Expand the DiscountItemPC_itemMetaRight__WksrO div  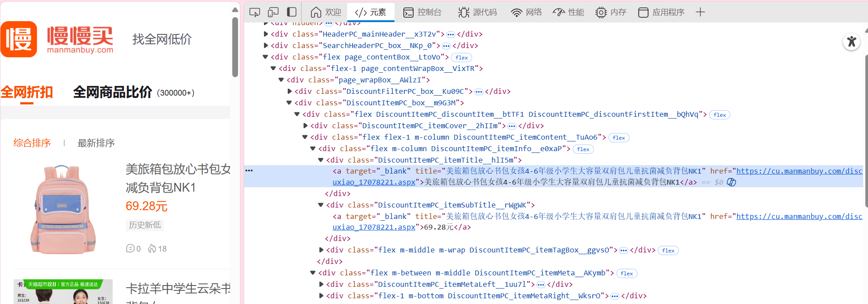click(321, 296)
